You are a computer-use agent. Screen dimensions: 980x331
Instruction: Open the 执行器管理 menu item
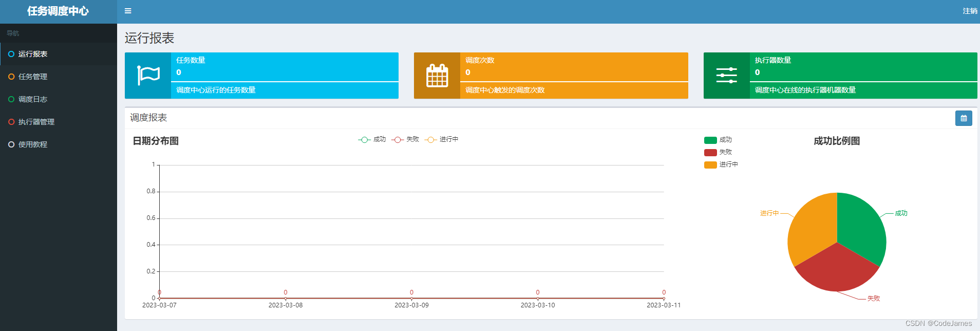59,122
